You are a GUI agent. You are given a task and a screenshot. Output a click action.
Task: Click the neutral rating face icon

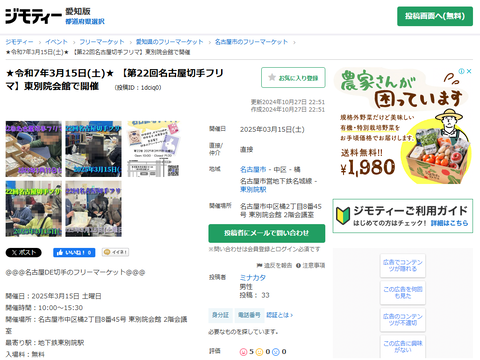[260, 352]
